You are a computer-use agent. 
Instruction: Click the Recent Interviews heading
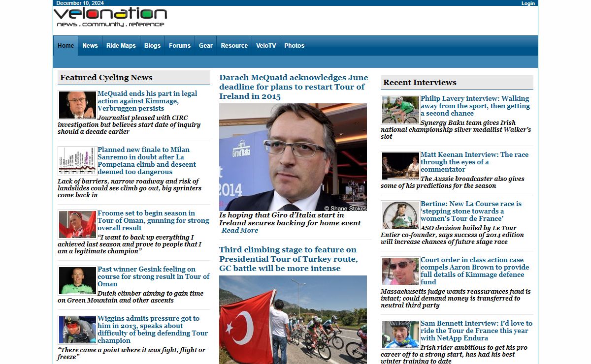coord(420,83)
